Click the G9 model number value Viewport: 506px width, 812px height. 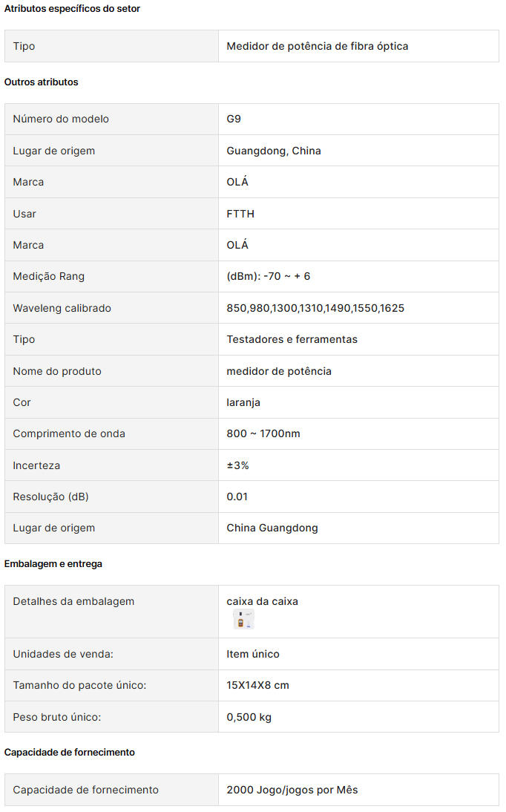click(x=234, y=119)
